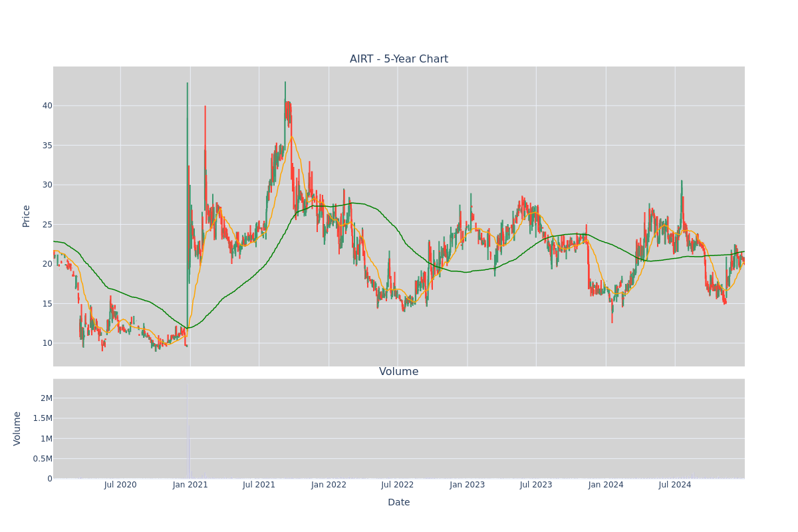Click the 'Jan 2022' date tick label
Viewport: 798px width, 532px height.
329,485
